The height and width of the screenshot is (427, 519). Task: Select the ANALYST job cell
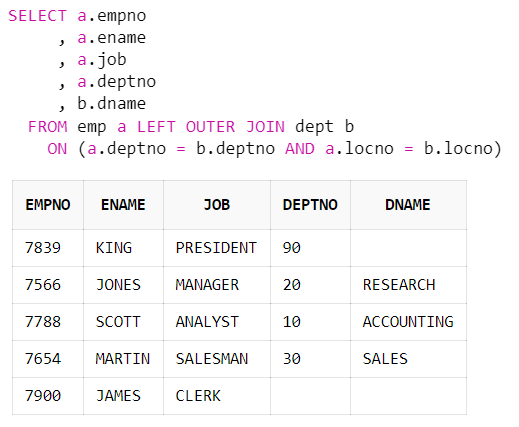pos(217,322)
